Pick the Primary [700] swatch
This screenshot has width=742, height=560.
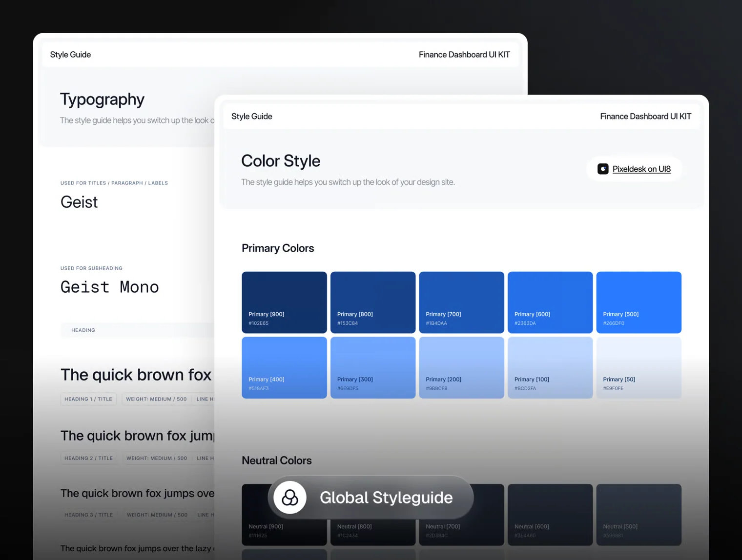pyautogui.click(x=461, y=302)
